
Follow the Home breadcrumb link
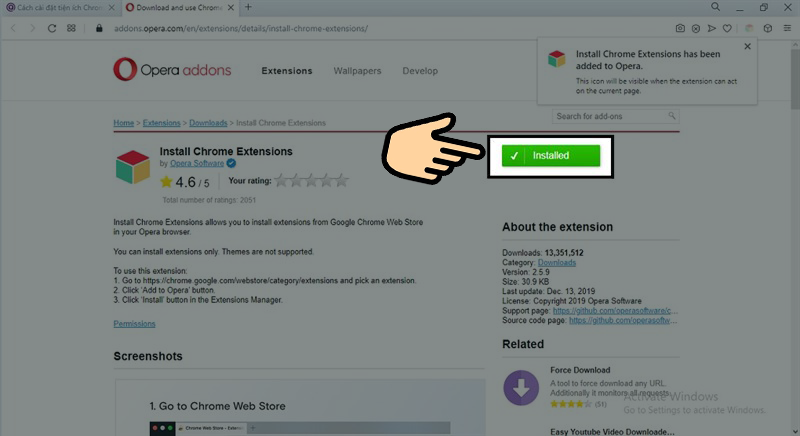coord(123,123)
